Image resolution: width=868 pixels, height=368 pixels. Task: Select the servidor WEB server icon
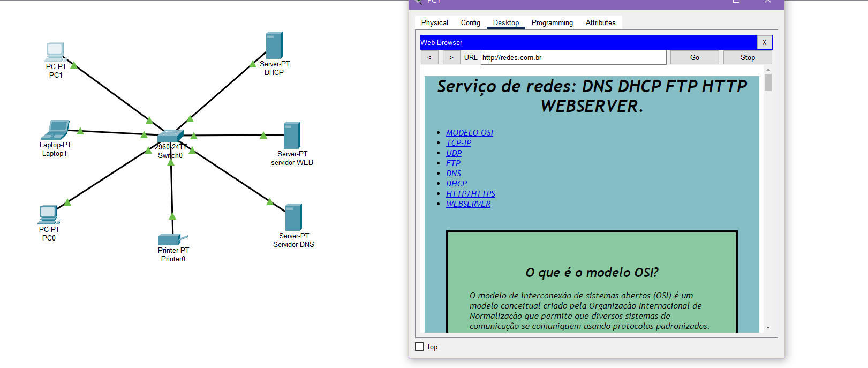coord(292,135)
